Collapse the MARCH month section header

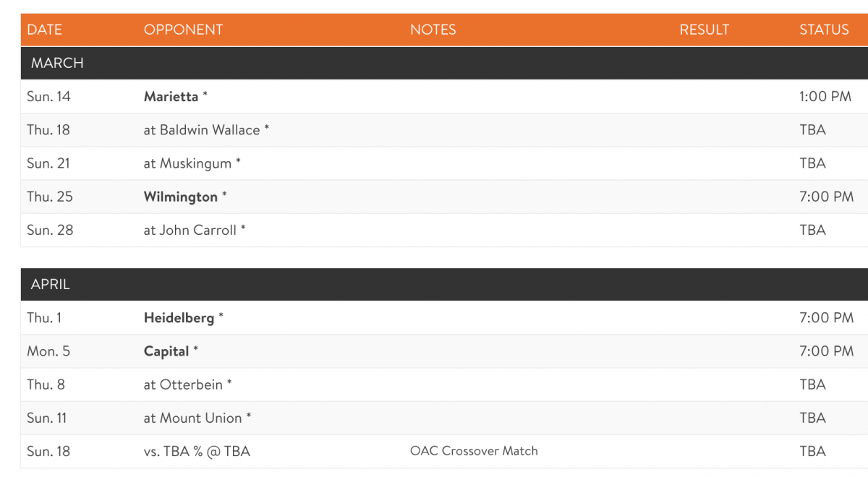(444, 63)
